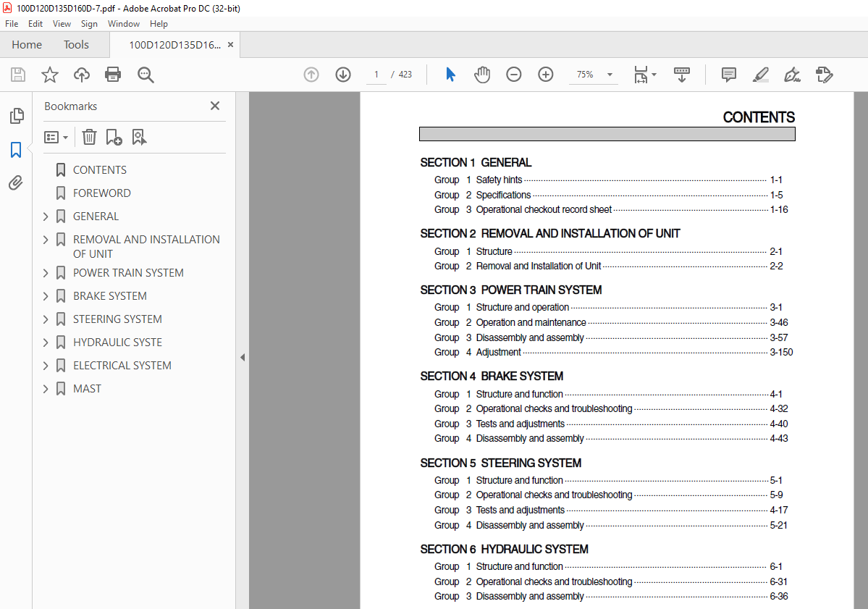This screenshot has height=609, width=868.
Task: Expand the ELECTRICAL SYSTEM bookmark
Action: 46,366
